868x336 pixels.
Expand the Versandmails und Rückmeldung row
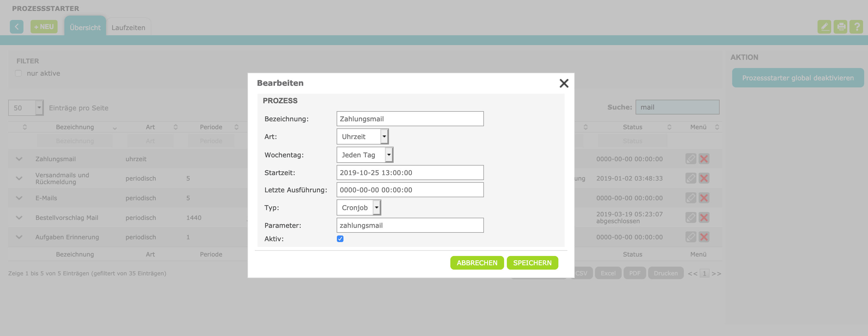pyautogui.click(x=19, y=178)
